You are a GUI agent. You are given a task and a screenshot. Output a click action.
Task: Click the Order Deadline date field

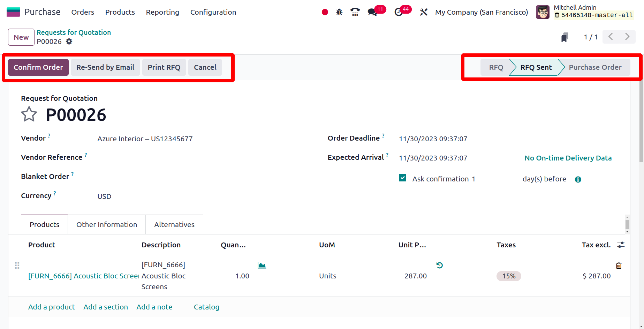point(433,139)
